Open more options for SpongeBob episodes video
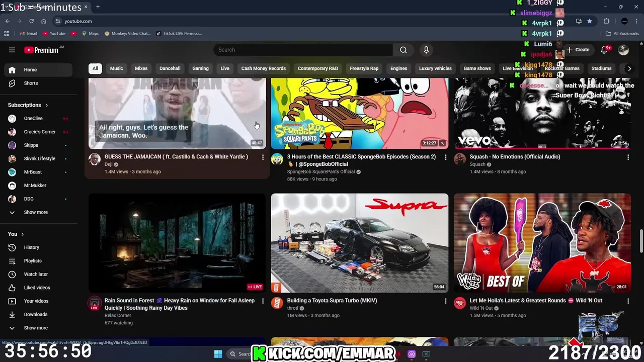This screenshot has width=644, height=362. [x=445, y=157]
